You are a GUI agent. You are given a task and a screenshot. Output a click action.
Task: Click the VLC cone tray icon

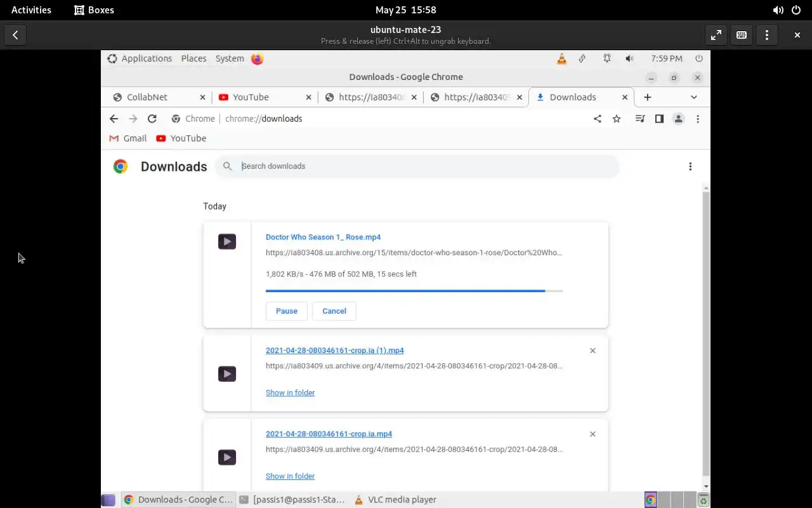click(561, 58)
